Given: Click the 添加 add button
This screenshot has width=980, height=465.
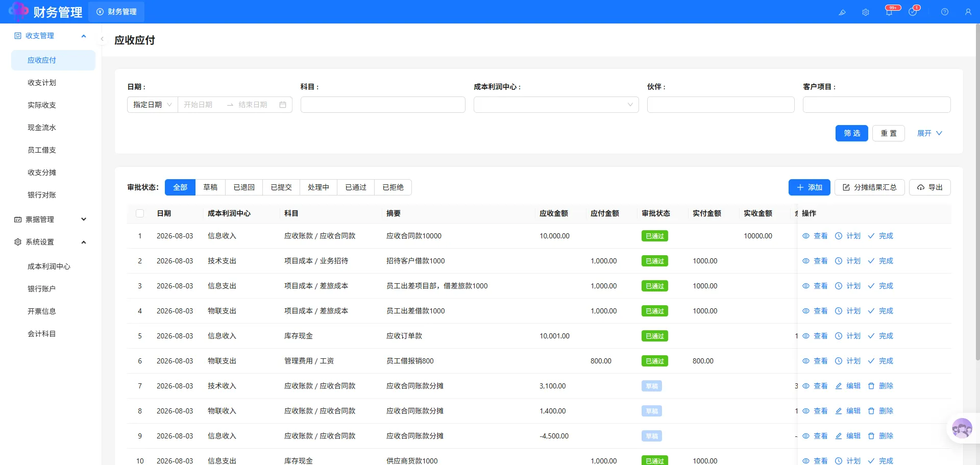Looking at the screenshot, I should pos(810,187).
